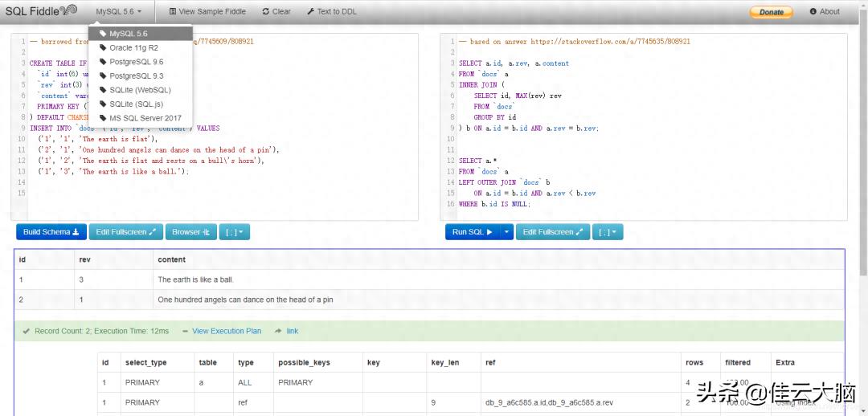The width and height of the screenshot is (868, 416).
Task: Pick MS SQL Server 2017 option
Action: 145,118
